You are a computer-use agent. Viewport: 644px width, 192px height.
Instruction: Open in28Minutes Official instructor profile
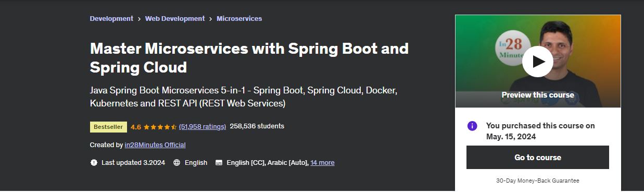coord(155,145)
